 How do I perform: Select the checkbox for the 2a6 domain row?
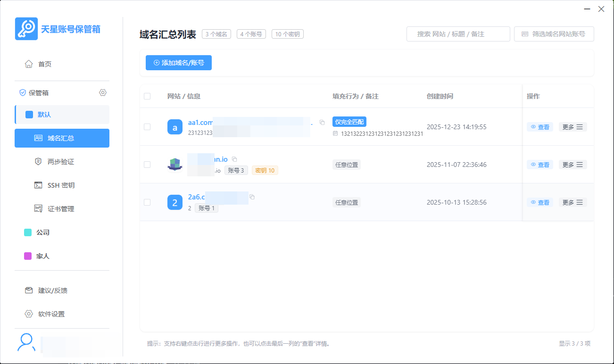tap(147, 202)
